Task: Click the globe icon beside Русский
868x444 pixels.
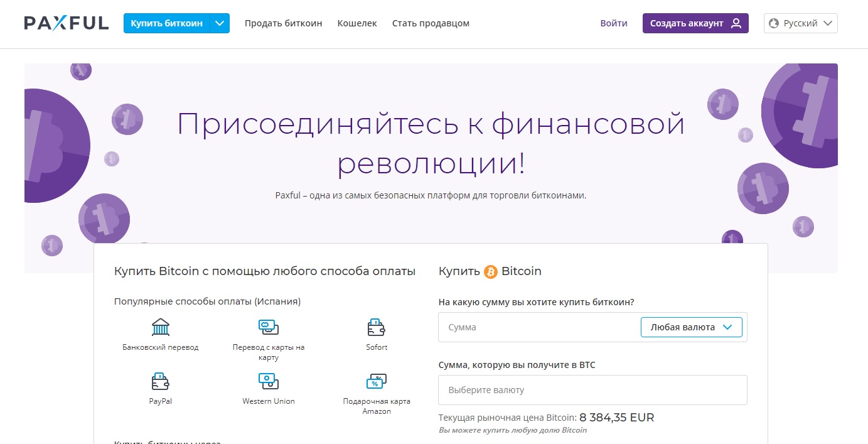Action: click(773, 23)
